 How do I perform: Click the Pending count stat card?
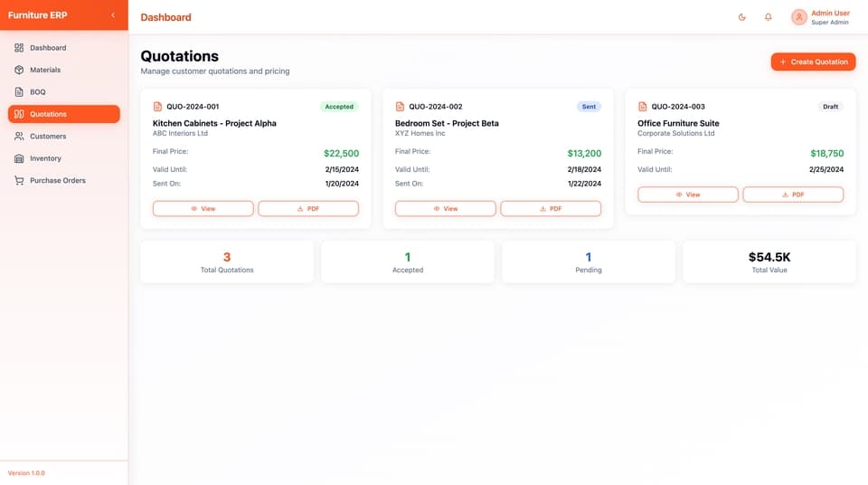point(589,262)
